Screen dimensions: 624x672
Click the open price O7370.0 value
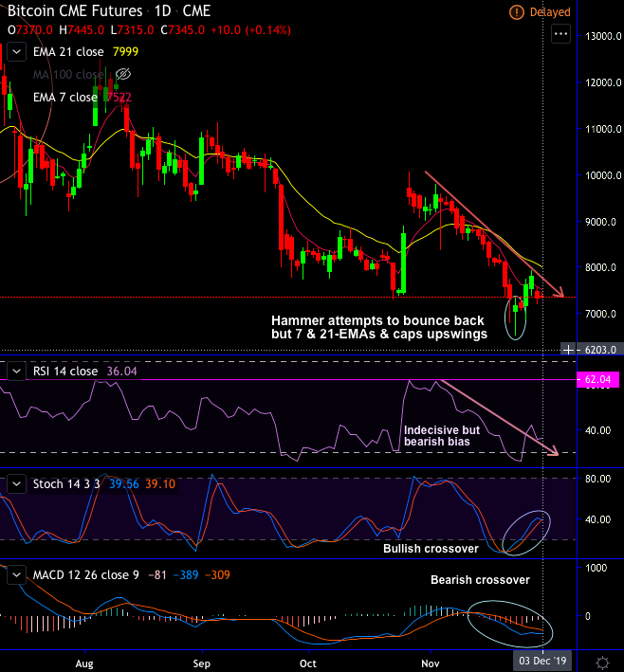coord(30,30)
